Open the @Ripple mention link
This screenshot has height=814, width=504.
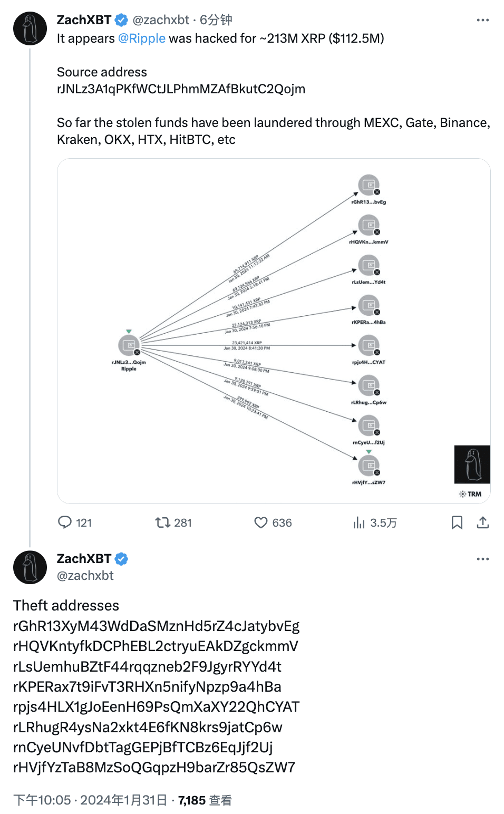click(142, 38)
